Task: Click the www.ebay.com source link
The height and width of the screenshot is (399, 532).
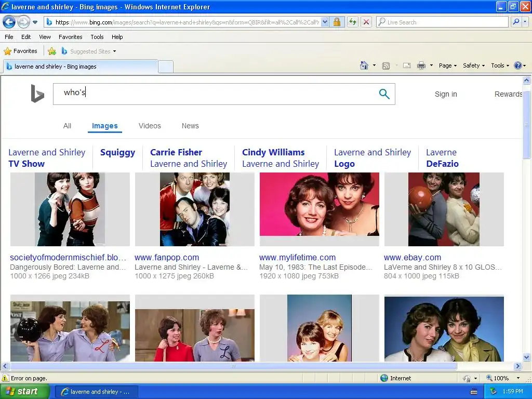Action: (x=413, y=258)
